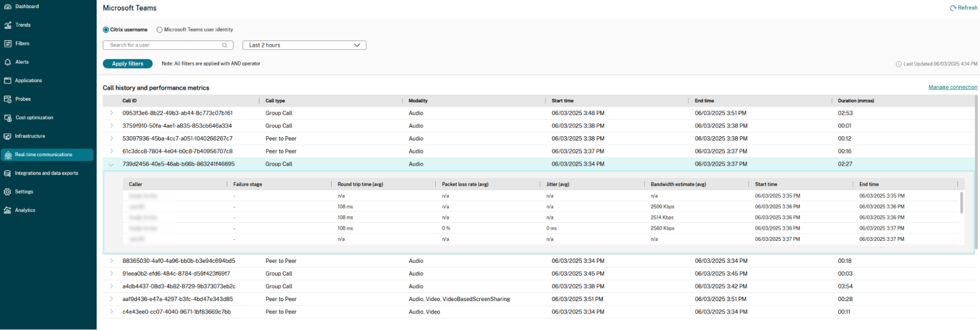The width and height of the screenshot is (980, 330).
Task: Open Trends via its chart icon
Action: (x=8, y=25)
